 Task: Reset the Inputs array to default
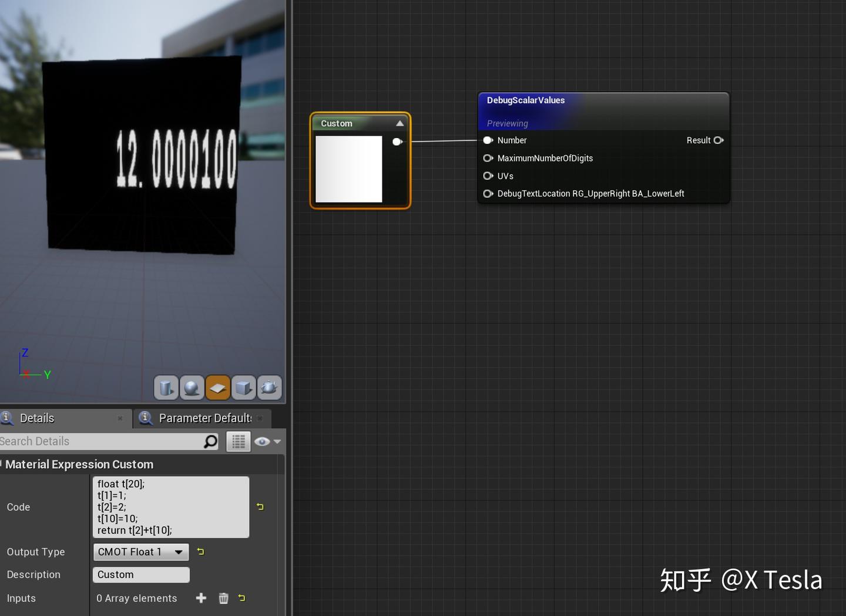coord(241,598)
